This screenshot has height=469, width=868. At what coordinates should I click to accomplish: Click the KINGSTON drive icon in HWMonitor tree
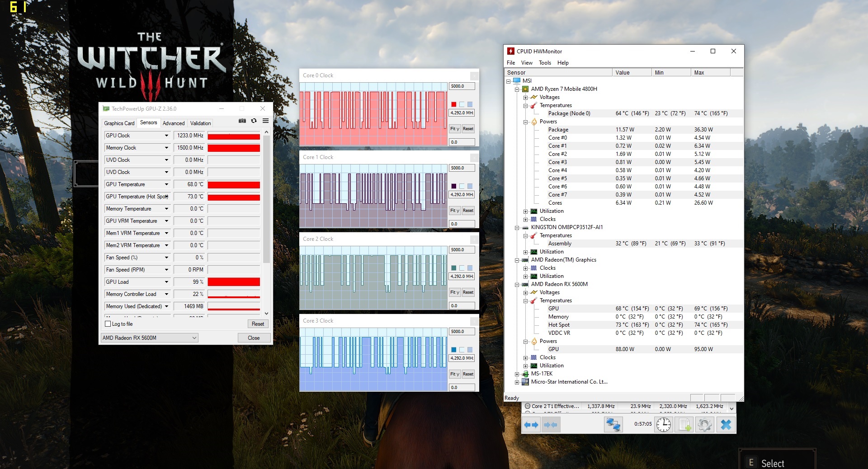coord(525,227)
